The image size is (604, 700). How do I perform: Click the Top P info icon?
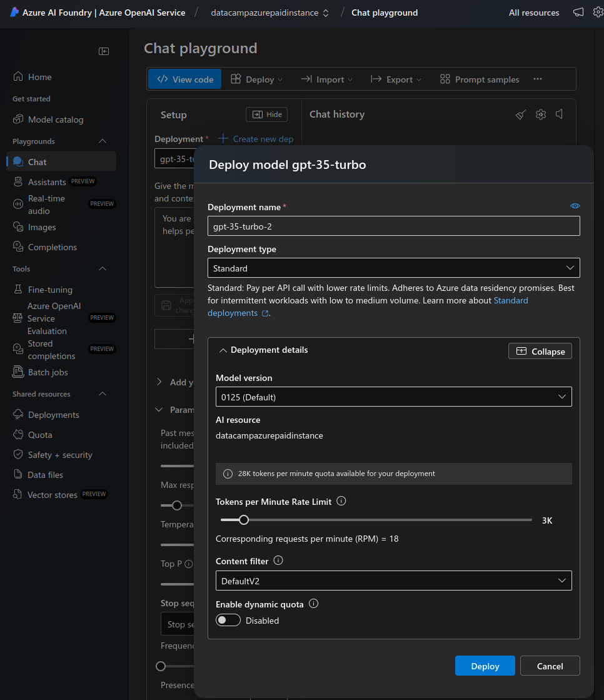pos(189,564)
